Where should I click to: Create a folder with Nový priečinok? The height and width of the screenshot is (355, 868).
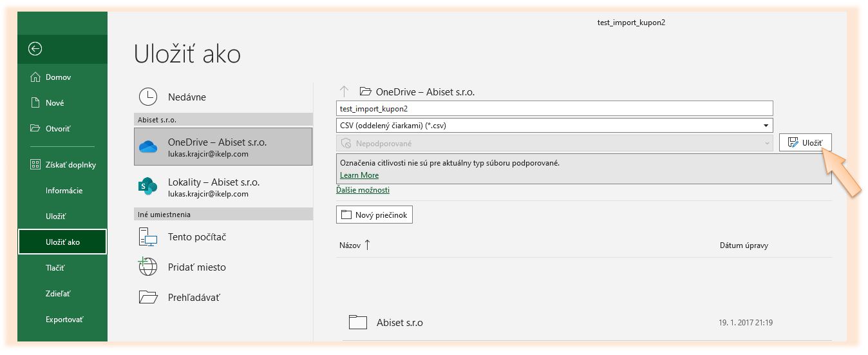[x=374, y=215]
